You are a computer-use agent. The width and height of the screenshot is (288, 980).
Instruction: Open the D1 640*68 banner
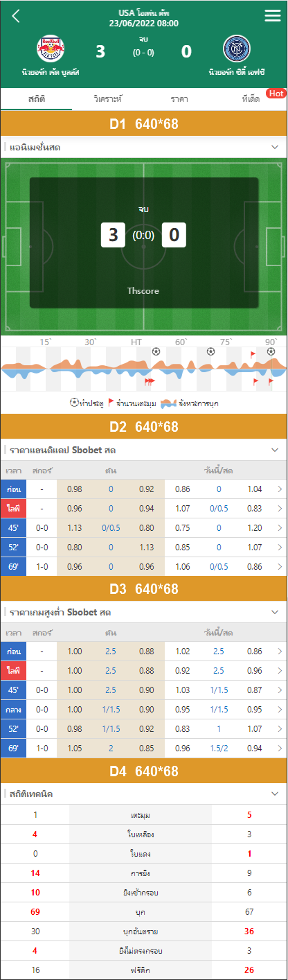coord(144,124)
